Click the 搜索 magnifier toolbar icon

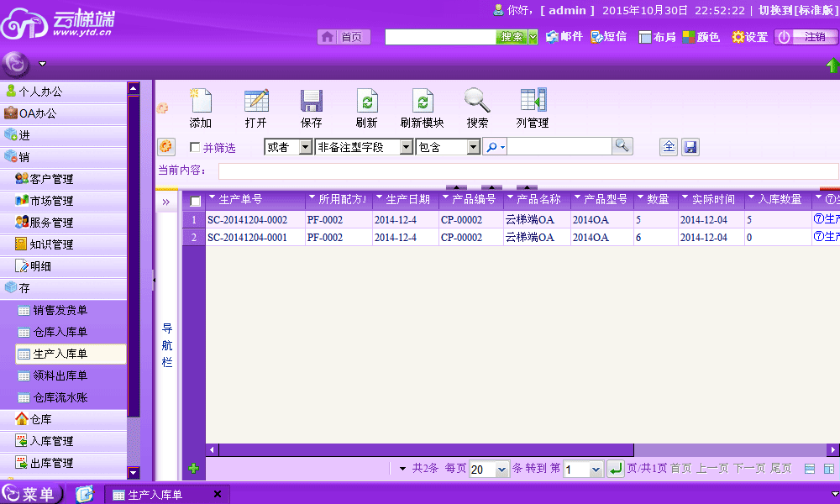[477, 101]
